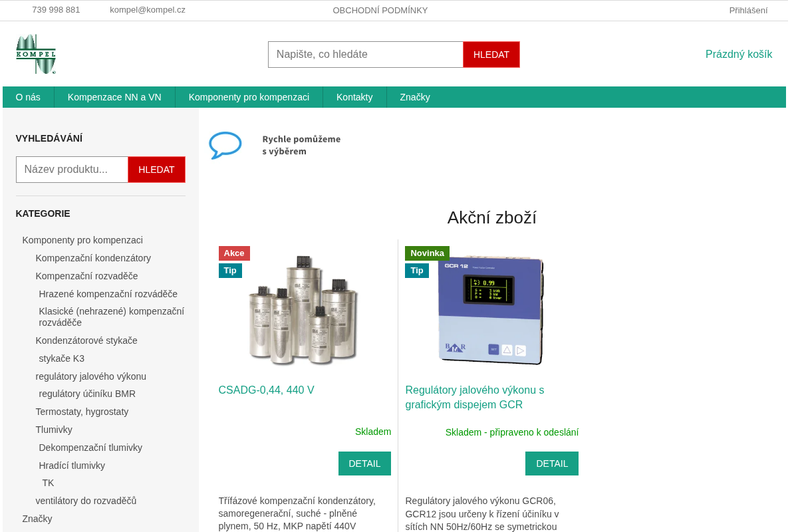Screen dimensions: 798x532
Task: Open 'Hrazené kompenzační rozváděče' category
Action: click(108, 294)
